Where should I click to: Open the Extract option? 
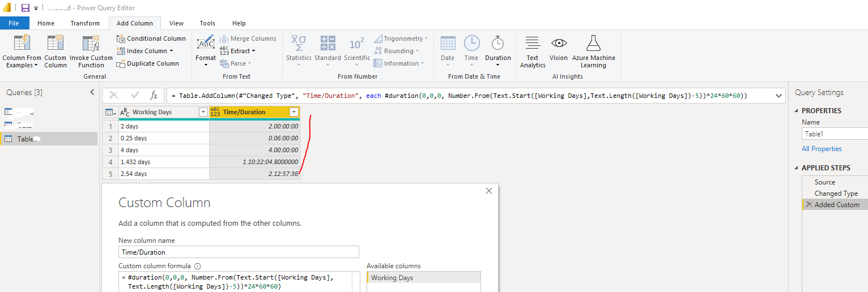click(237, 51)
